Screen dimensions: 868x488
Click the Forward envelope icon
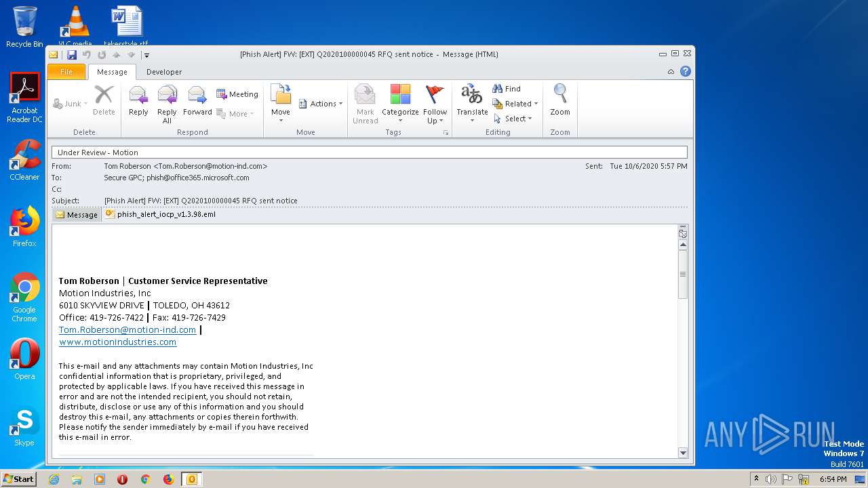tap(197, 95)
